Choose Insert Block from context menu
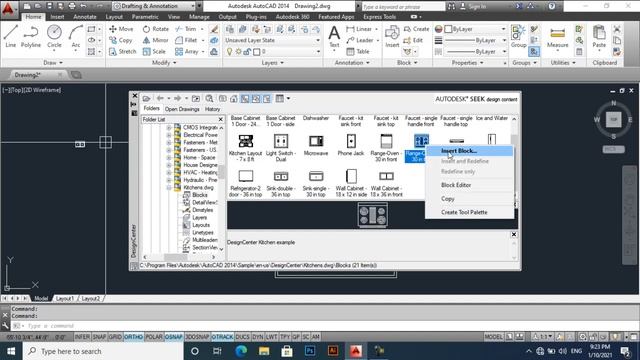This screenshot has width=640, height=360. (469, 151)
